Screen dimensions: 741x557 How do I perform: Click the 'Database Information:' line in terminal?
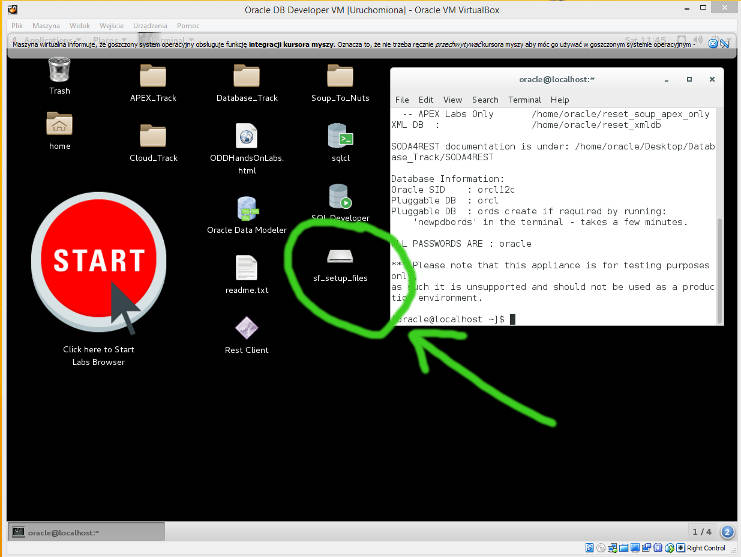click(x=448, y=179)
